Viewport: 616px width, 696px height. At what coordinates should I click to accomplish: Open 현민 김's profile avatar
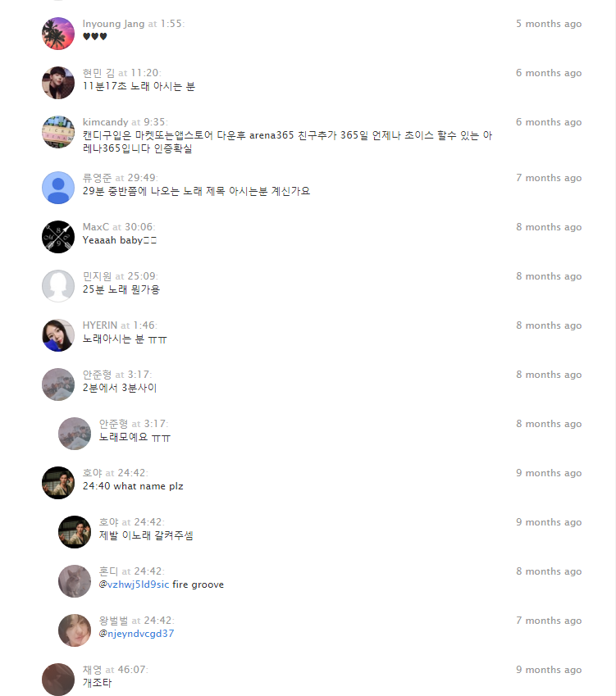pyautogui.click(x=58, y=83)
